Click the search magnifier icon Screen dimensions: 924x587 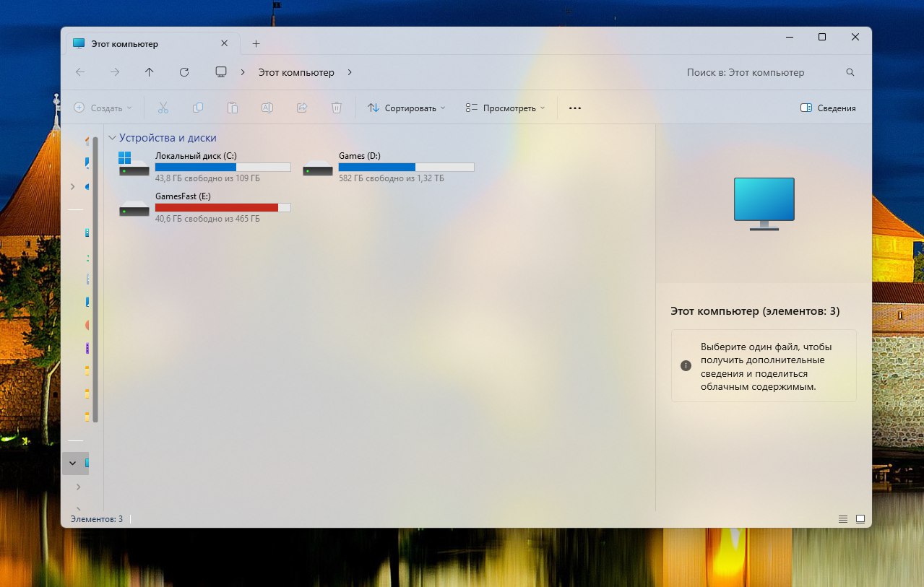click(x=850, y=72)
